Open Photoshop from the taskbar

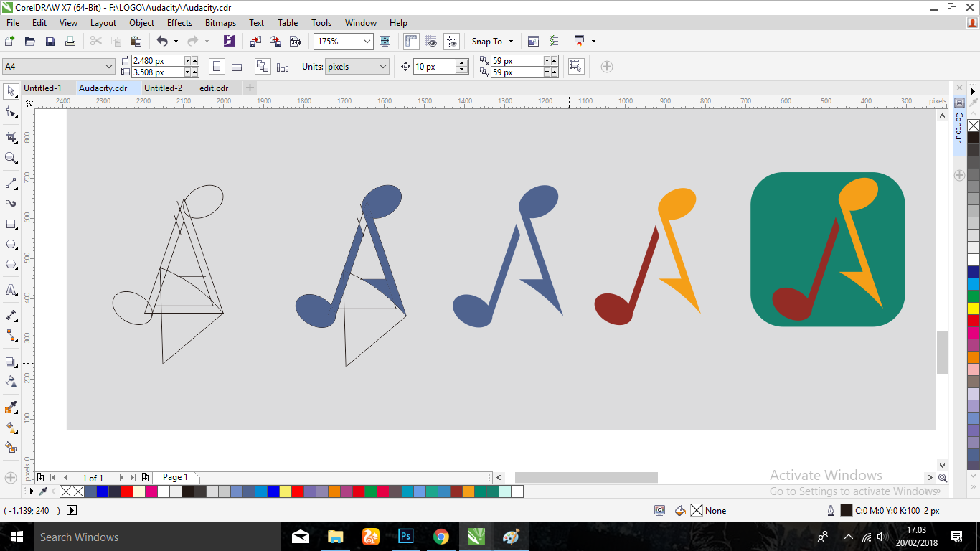(406, 537)
